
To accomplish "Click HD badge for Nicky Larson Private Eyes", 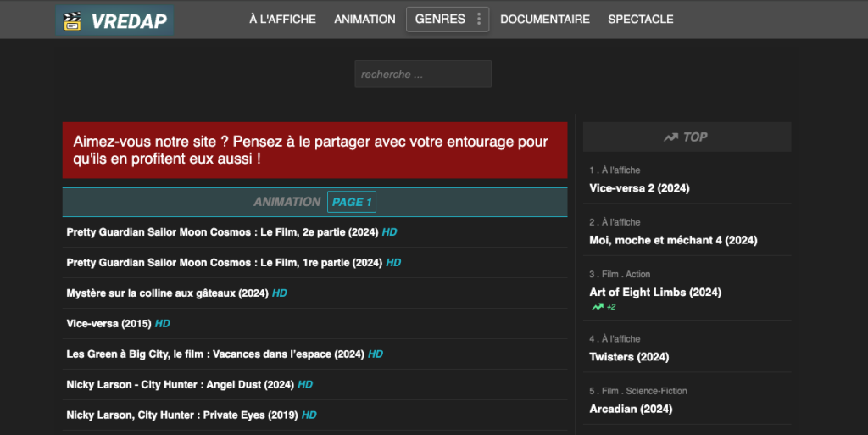I will 309,415.
